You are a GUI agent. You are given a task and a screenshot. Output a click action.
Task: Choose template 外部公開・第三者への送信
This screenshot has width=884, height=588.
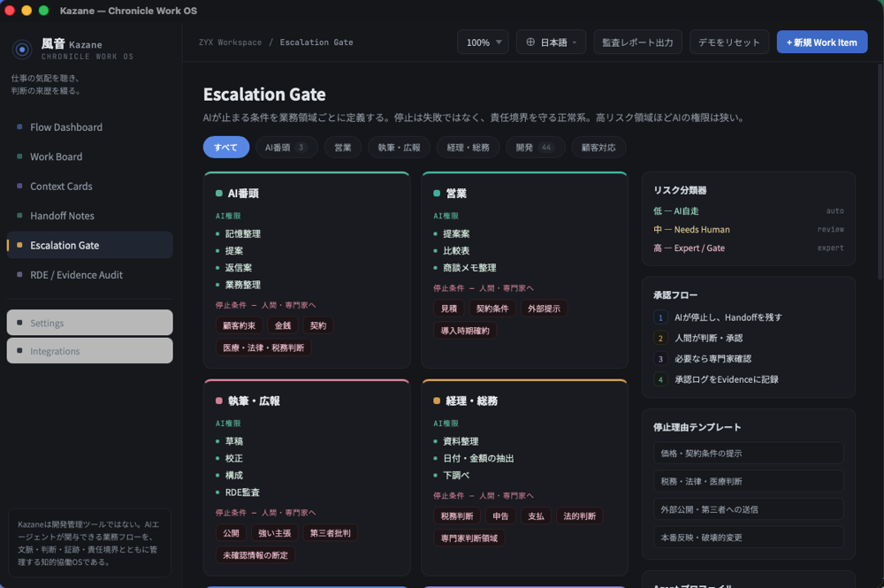click(x=748, y=509)
